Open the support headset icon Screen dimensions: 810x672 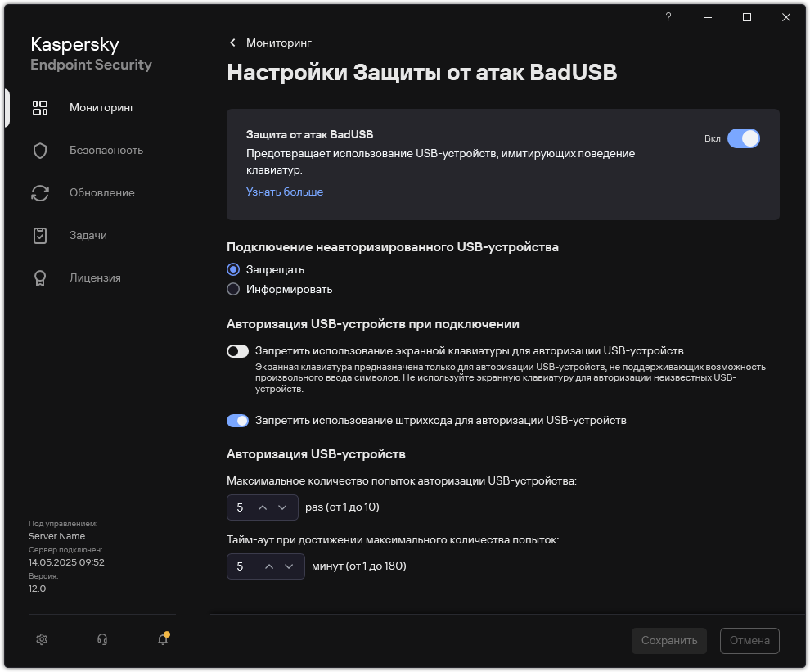coord(102,638)
